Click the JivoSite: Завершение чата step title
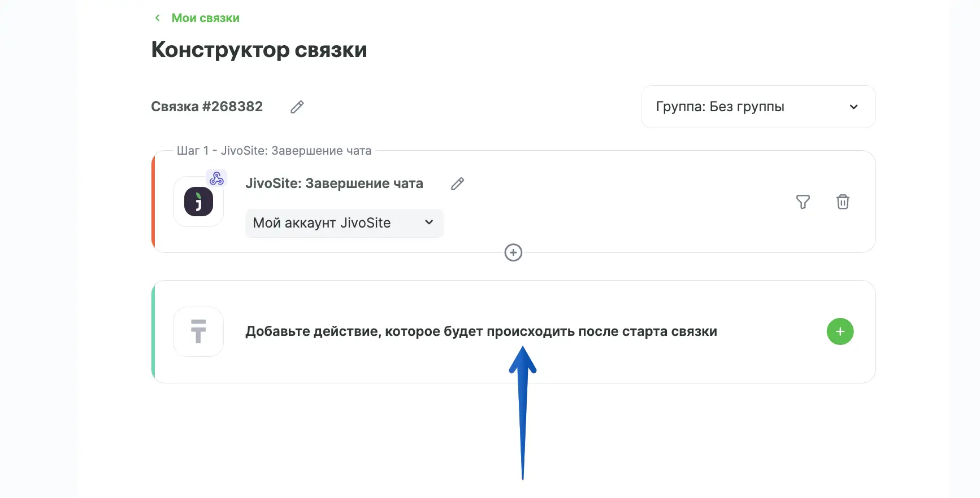980x498 pixels. pyautogui.click(x=334, y=184)
